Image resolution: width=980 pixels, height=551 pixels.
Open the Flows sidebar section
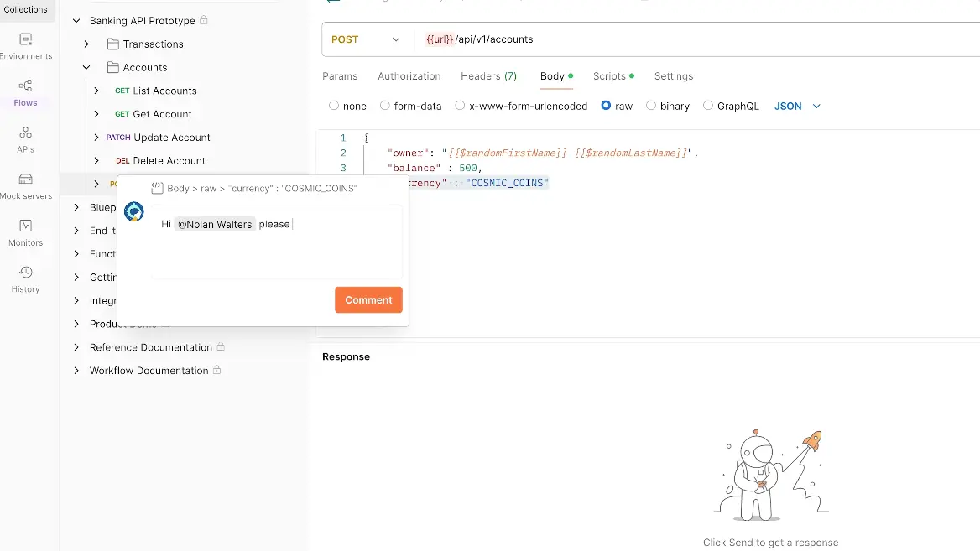pyautogui.click(x=26, y=93)
